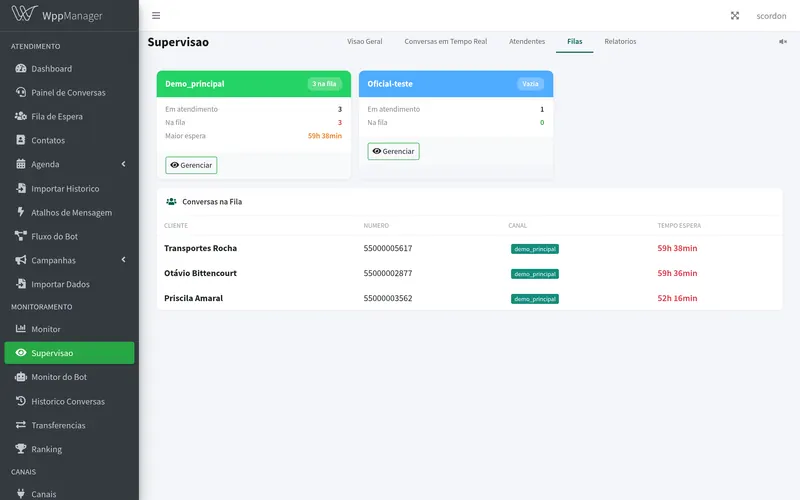This screenshot has height=500, width=800.
Task: Click Gerenciar on Demo_principal queue card
Action: click(191, 165)
